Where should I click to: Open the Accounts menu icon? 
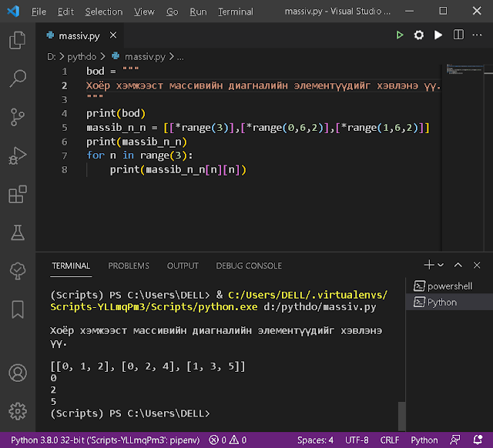(x=18, y=373)
